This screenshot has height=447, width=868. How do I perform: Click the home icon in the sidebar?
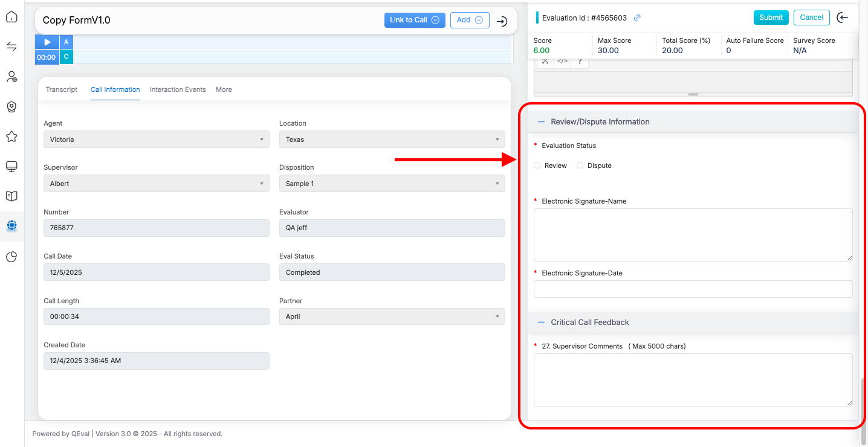(x=11, y=17)
